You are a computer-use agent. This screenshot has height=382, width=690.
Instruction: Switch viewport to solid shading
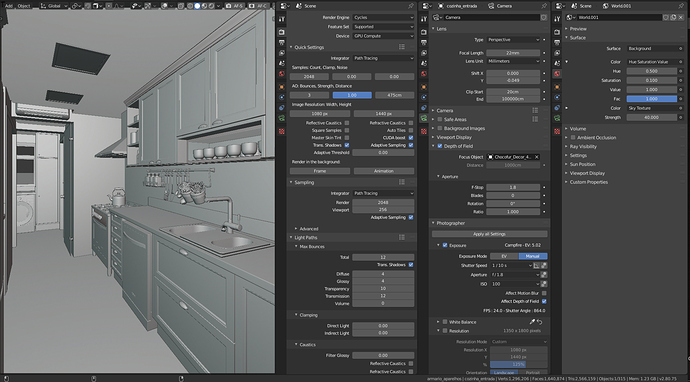[197, 6]
